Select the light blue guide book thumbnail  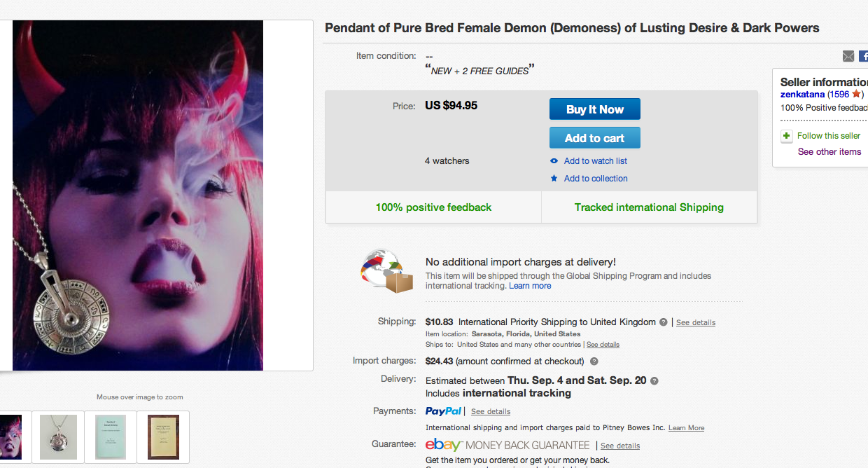(111, 437)
